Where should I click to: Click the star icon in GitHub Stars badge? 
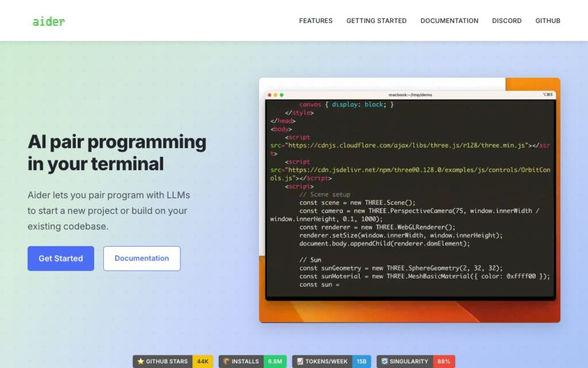pyautogui.click(x=141, y=361)
